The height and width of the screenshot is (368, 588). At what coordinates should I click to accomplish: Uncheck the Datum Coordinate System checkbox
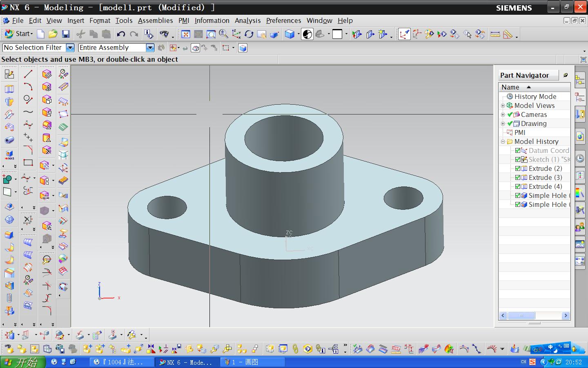[518, 150]
